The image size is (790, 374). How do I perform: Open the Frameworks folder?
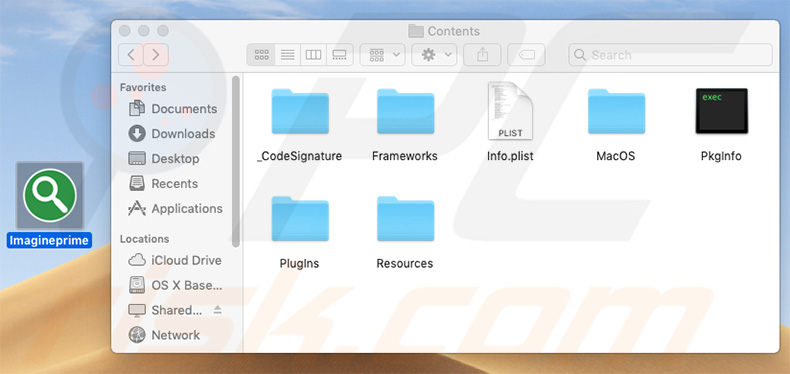click(x=405, y=111)
